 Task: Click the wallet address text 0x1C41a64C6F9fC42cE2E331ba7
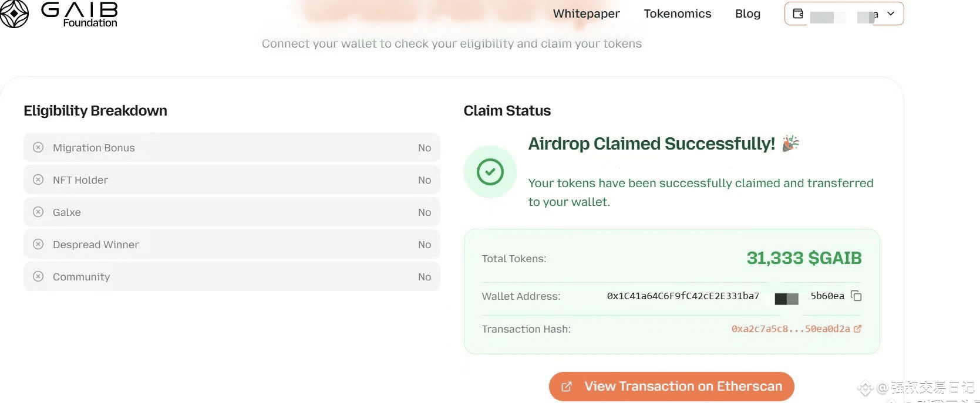[683, 296]
